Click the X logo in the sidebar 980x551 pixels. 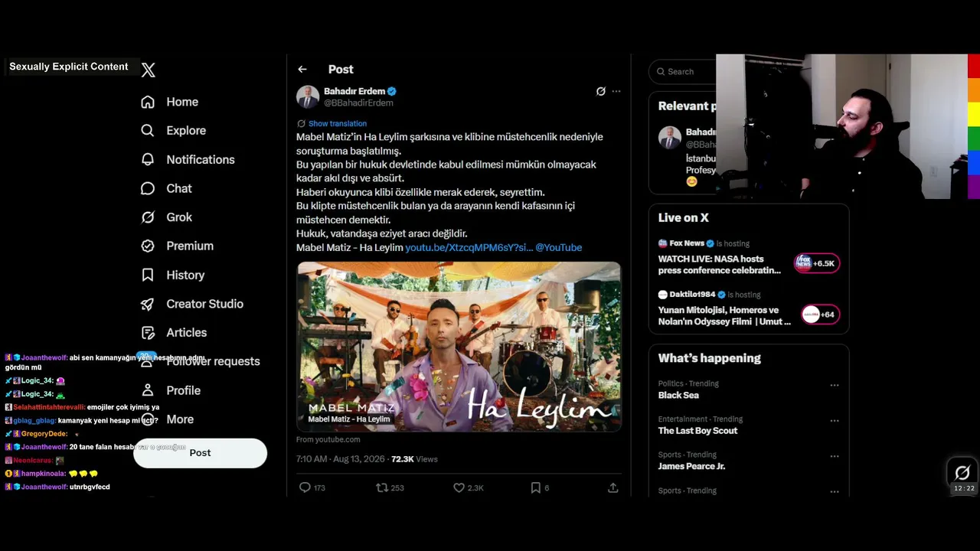pyautogui.click(x=149, y=70)
